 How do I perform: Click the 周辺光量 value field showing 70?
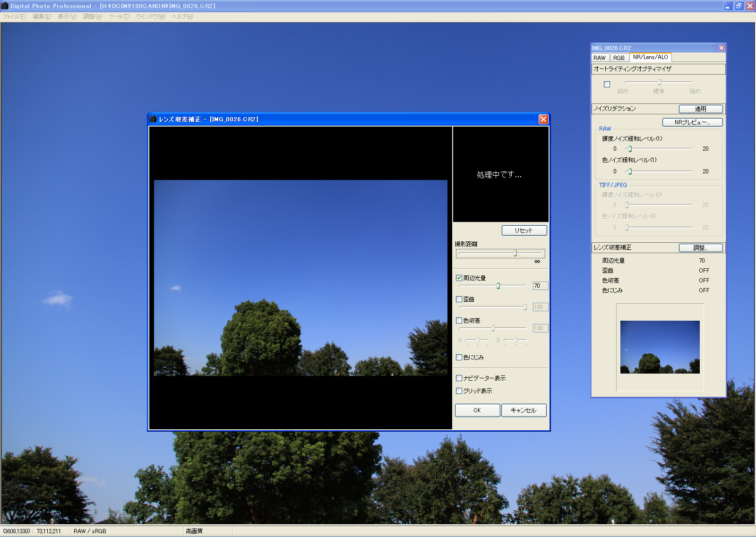541,286
